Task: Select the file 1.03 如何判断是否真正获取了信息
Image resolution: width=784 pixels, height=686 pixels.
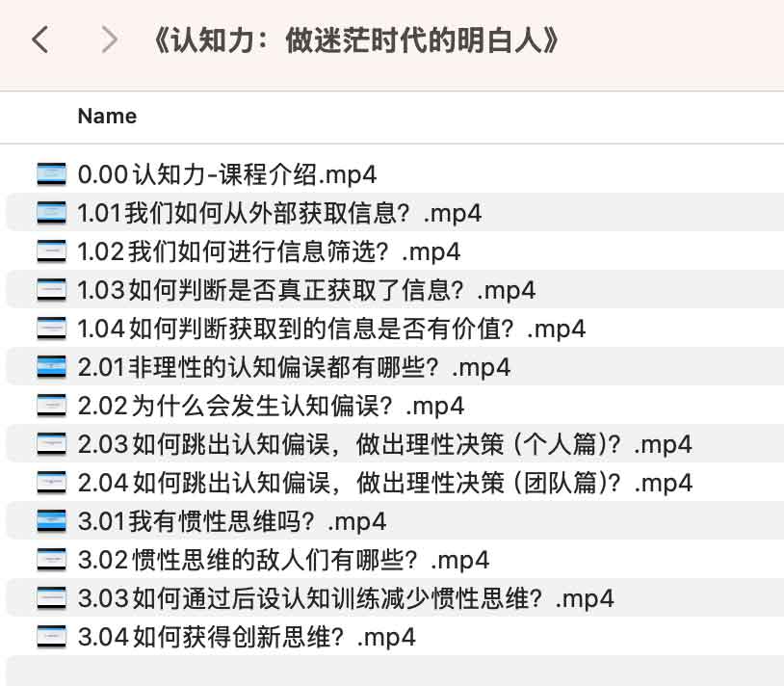Action: tap(306, 290)
